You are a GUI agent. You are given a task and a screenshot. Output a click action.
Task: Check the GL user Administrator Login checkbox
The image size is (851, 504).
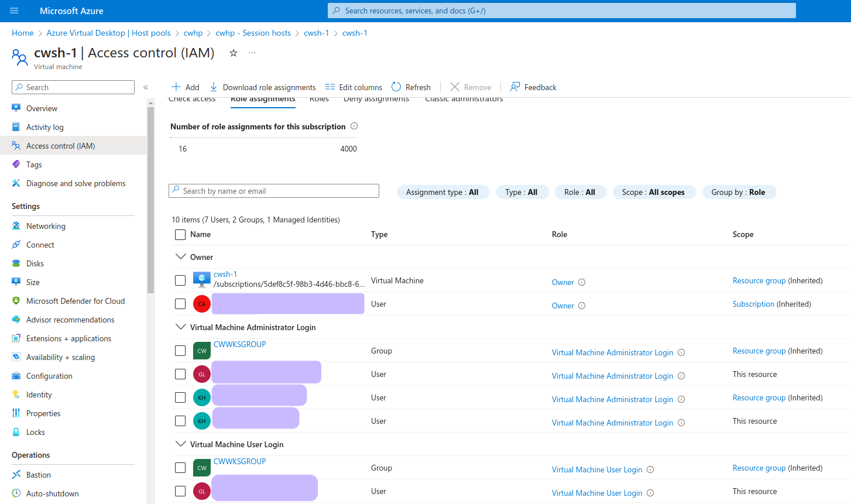tap(180, 374)
